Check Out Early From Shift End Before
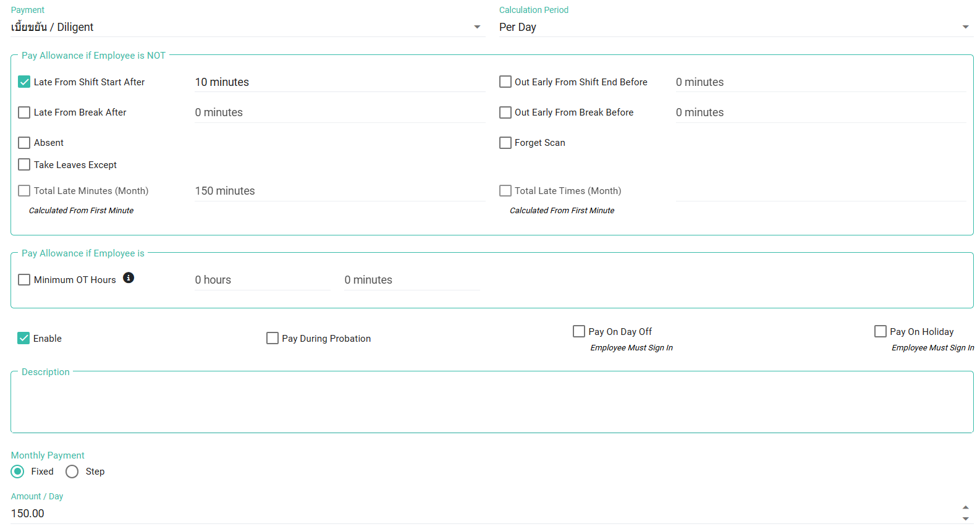This screenshot has height=529, width=980. coord(505,82)
